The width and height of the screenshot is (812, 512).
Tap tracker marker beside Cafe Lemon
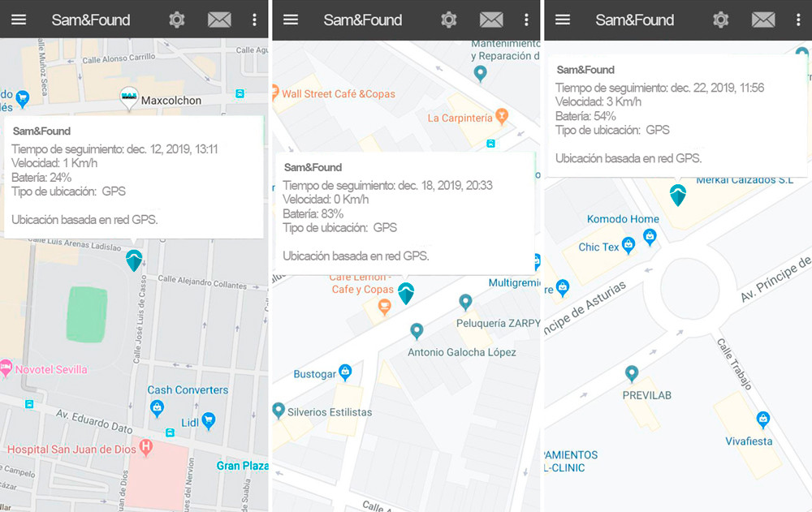click(x=406, y=294)
